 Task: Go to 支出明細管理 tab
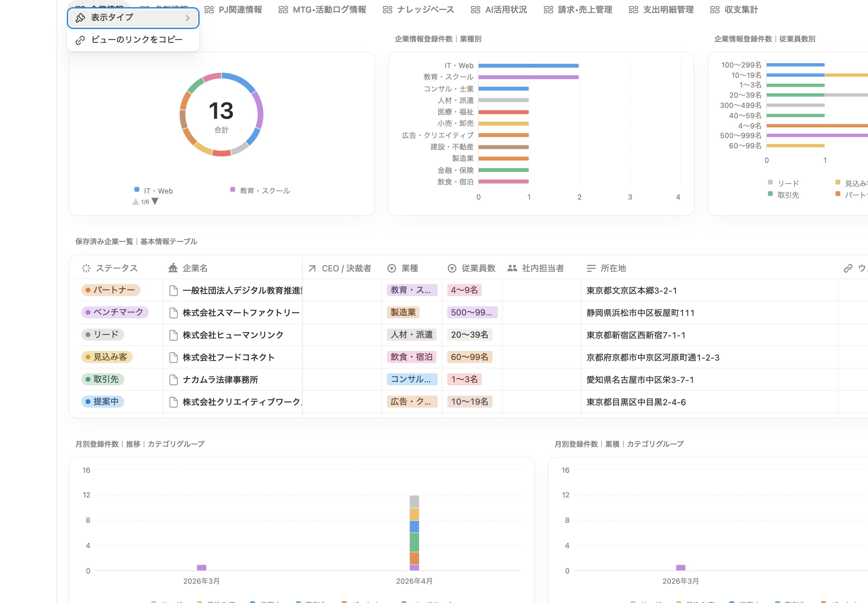(661, 10)
